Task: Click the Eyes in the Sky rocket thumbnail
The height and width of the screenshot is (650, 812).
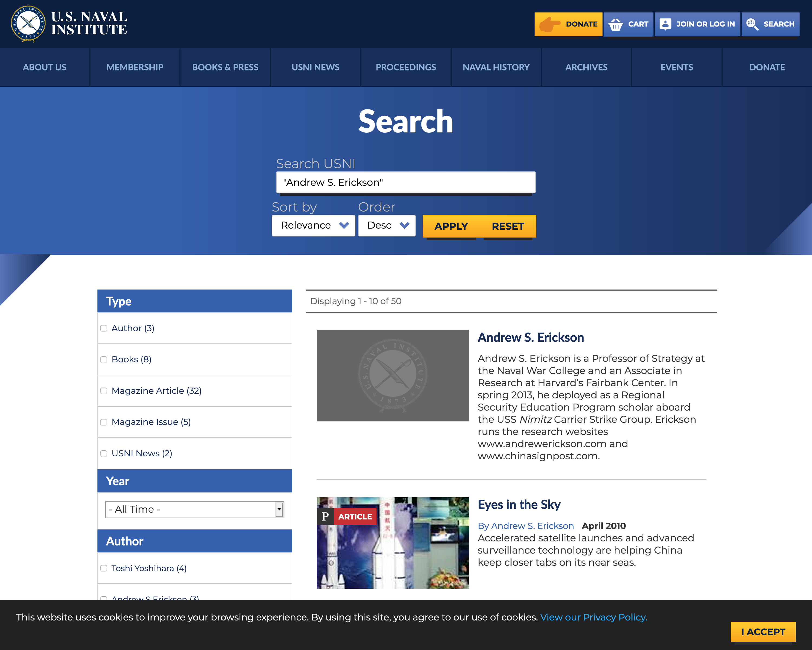Action: coord(393,543)
